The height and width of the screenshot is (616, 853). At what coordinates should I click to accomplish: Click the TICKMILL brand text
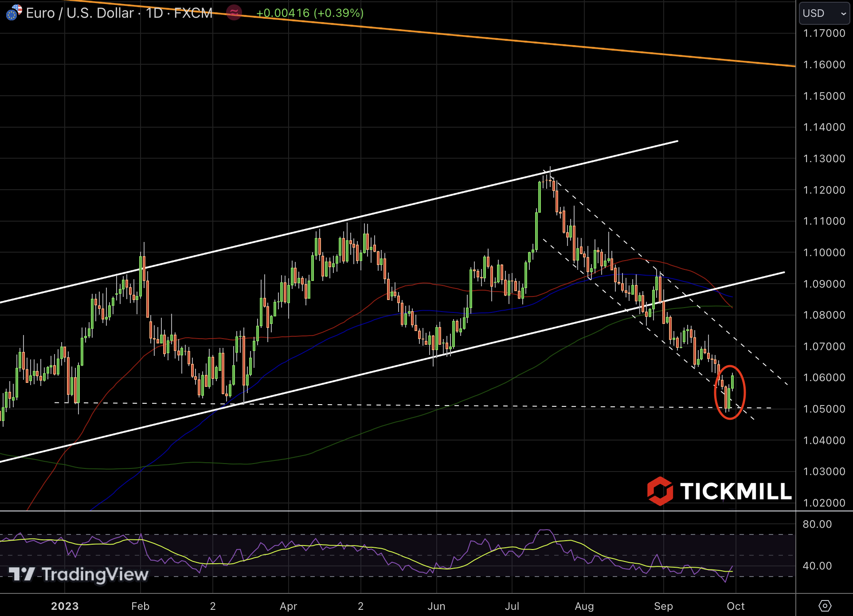click(735, 491)
